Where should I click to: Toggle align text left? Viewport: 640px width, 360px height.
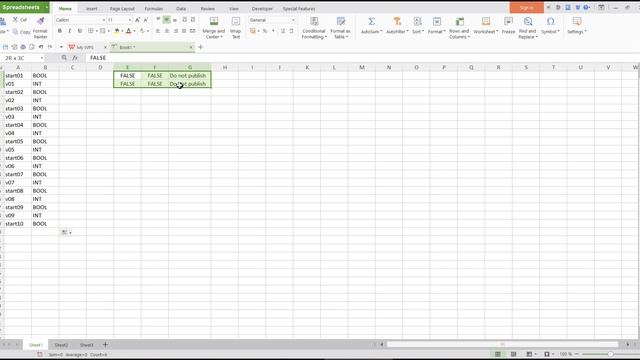click(x=158, y=31)
